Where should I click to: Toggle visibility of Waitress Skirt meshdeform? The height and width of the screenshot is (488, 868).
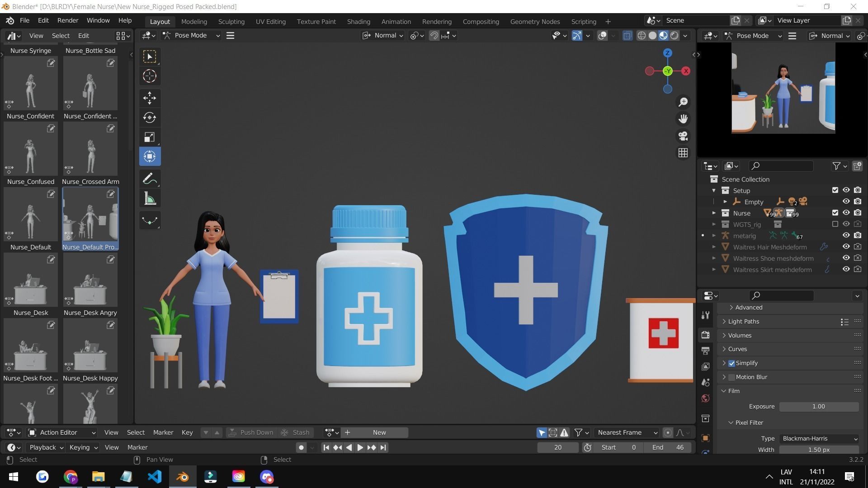point(846,269)
